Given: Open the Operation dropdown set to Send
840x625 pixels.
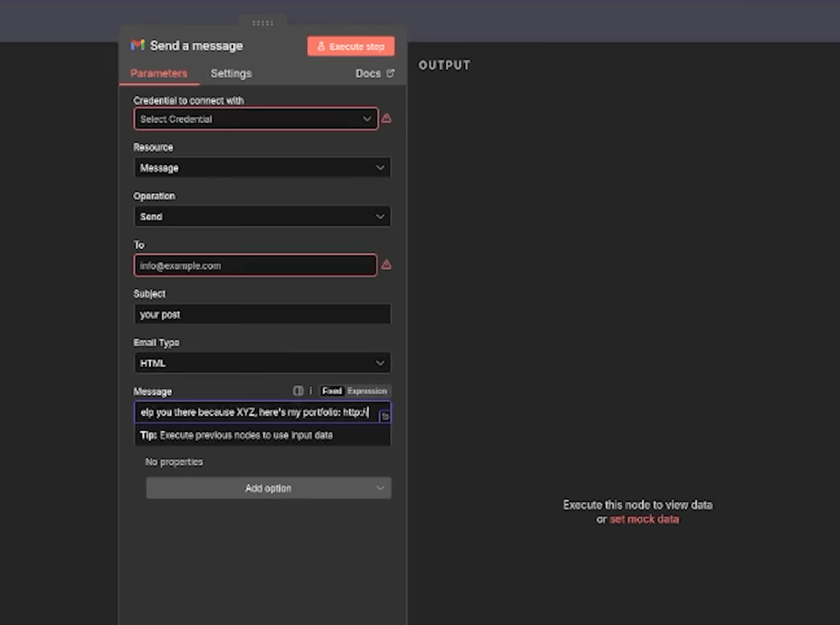Looking at the screenshot, I should coord(262,216).
